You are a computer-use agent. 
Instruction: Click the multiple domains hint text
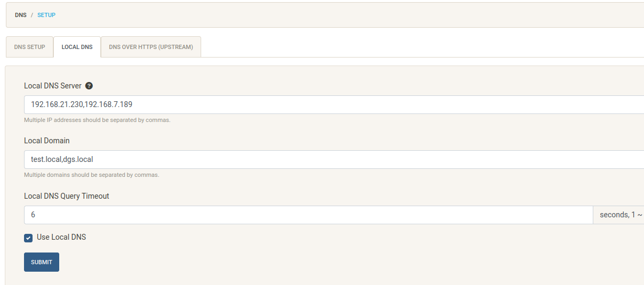pyautogui.click(x=92, y=175)
